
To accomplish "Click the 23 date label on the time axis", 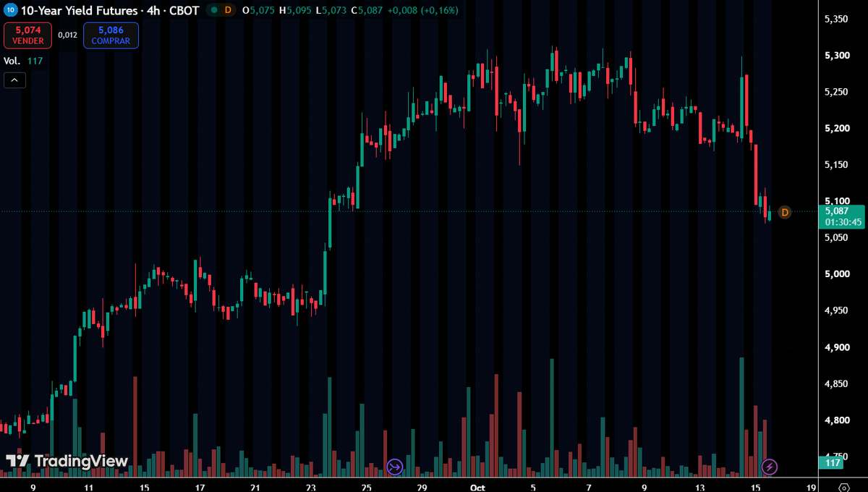I will (311, 488).
